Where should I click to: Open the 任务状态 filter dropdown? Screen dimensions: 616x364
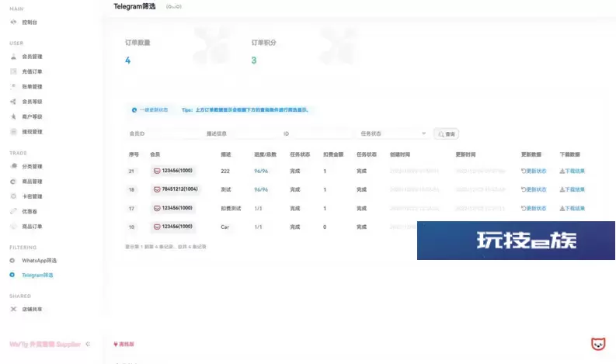[x=393, y=133]
